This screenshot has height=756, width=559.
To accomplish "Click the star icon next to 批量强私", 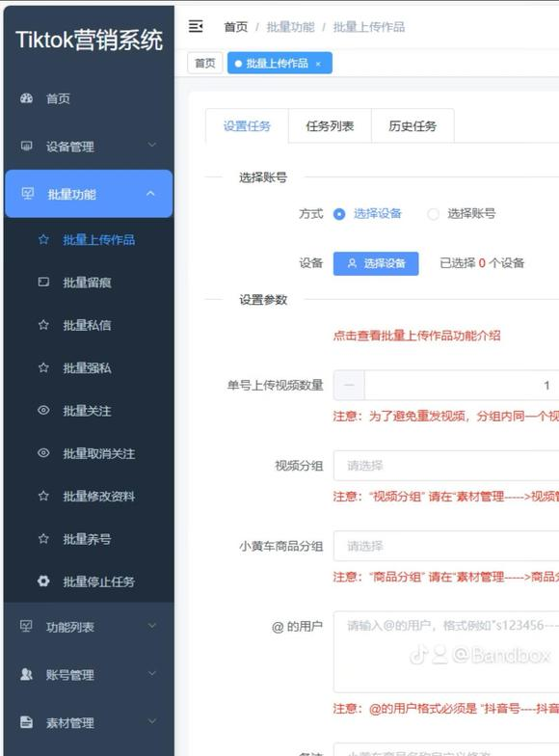I will click(x=43, y=368).
